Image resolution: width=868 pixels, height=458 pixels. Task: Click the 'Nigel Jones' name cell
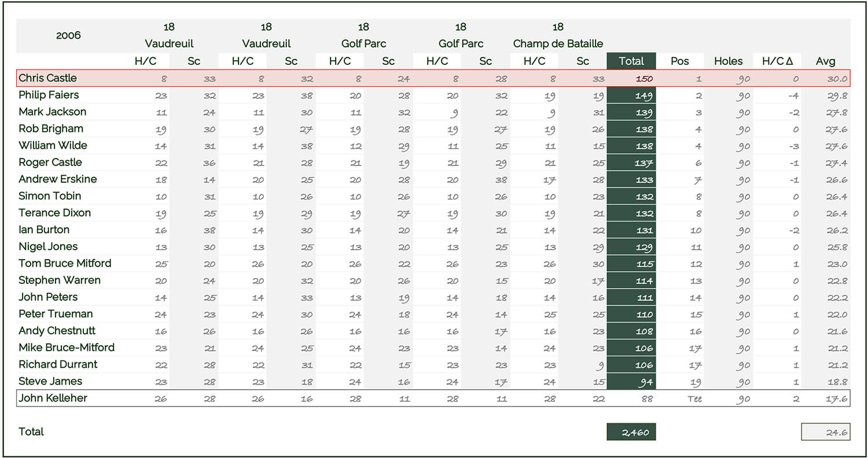point(48,246)
